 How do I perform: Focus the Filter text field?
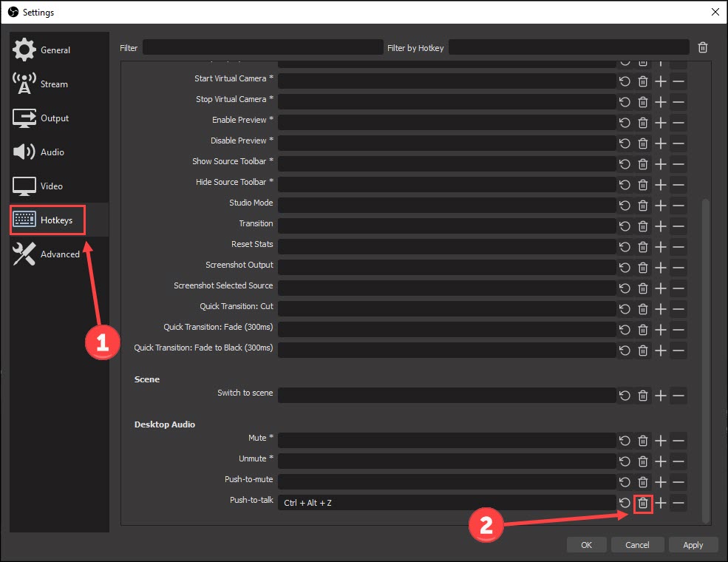click(262, 47)
